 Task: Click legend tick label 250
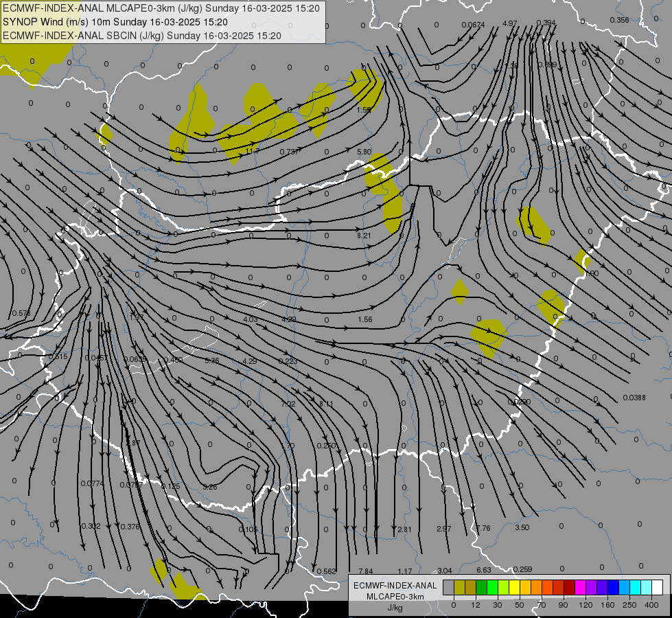tap(629, 605)
